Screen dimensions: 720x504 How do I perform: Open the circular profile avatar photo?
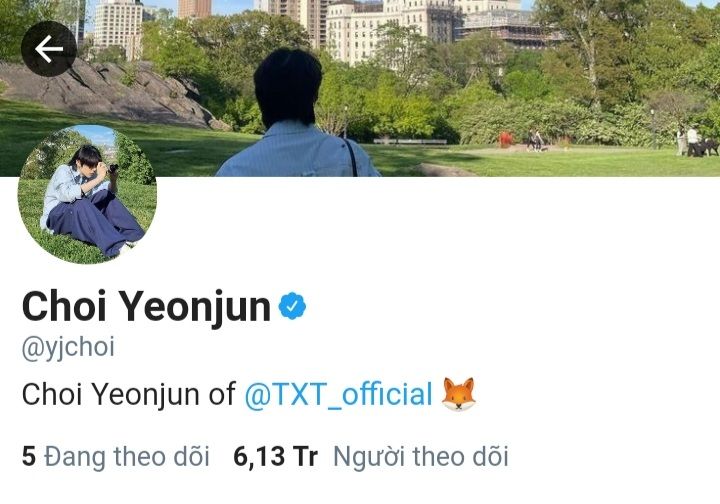pyautogui.click(x=87, y=194)
